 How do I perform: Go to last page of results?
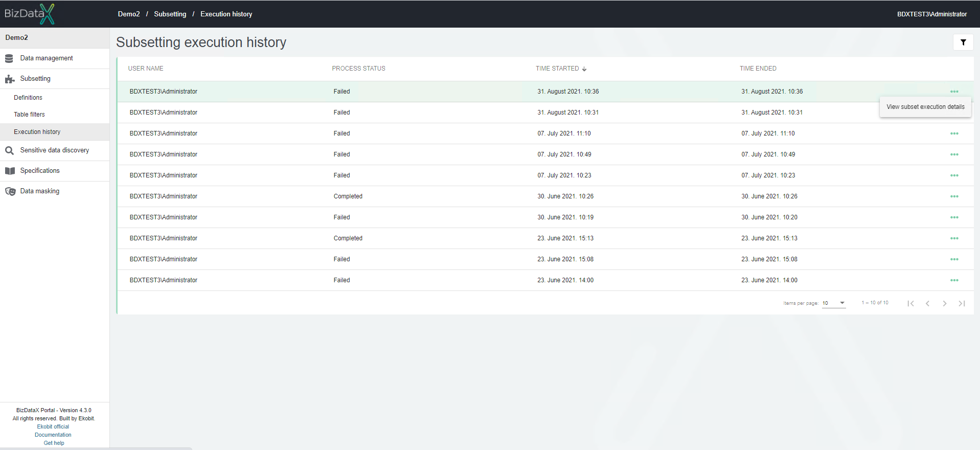[x=962, y=303]
